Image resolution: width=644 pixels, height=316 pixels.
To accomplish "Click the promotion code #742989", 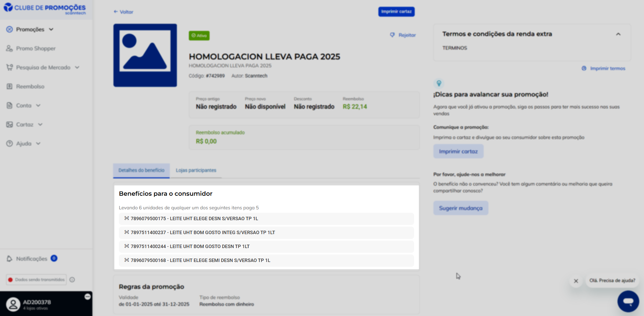I will point(215,76).
